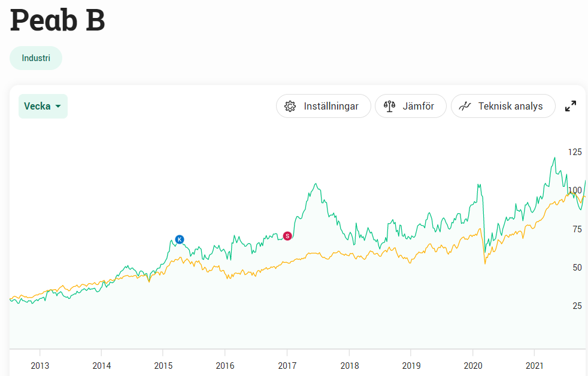Image resolution: width=588 pixels, height=376 pixels.
Task: Click the line chart icon in Teknisk analys
Action: click(x=465, y=107)
